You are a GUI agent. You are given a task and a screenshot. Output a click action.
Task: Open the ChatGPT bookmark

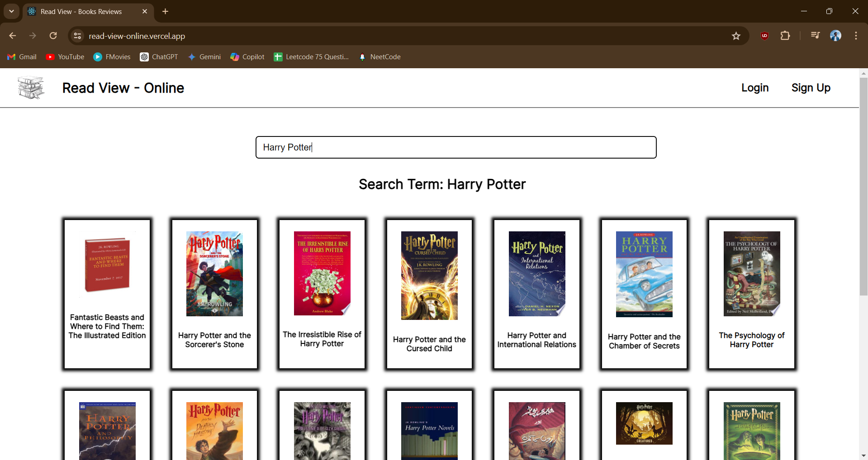pyautogui.click(x=159, y=57)
